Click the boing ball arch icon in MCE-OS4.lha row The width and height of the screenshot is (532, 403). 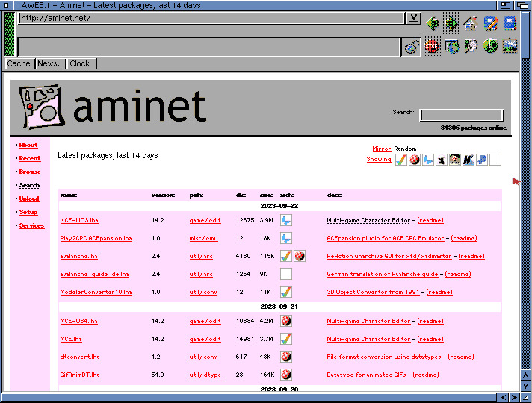click(x=286, y=321)
